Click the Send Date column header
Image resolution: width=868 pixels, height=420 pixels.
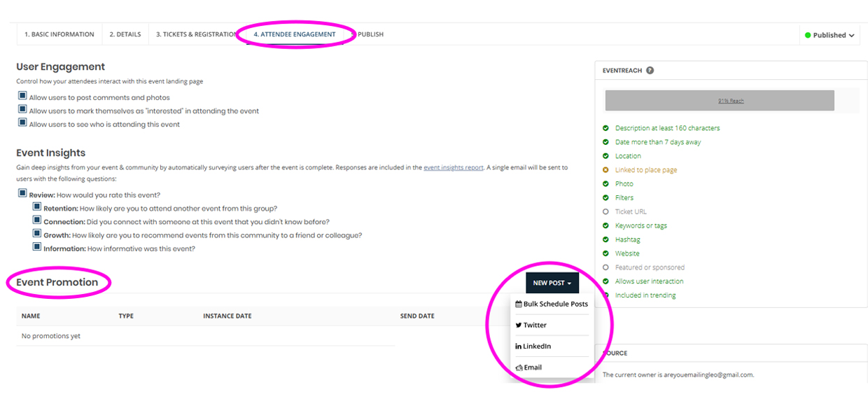coord(417,316)
